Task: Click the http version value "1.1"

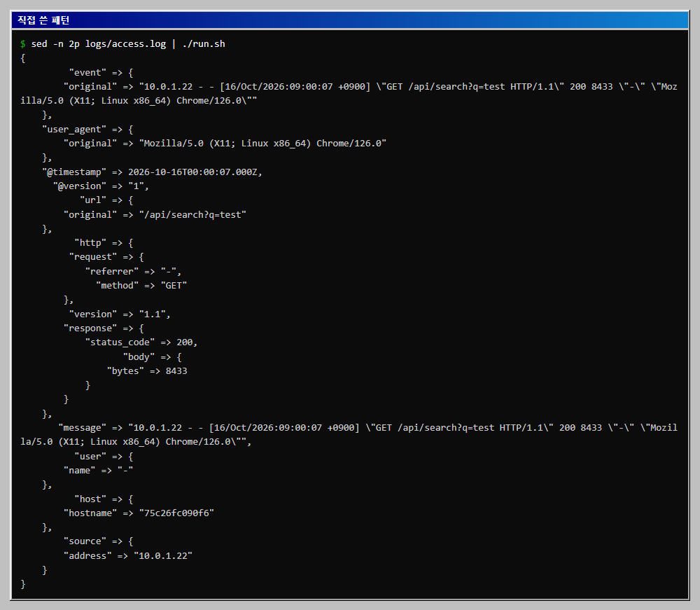Action: pyautogui.click(x=152, y=314)
